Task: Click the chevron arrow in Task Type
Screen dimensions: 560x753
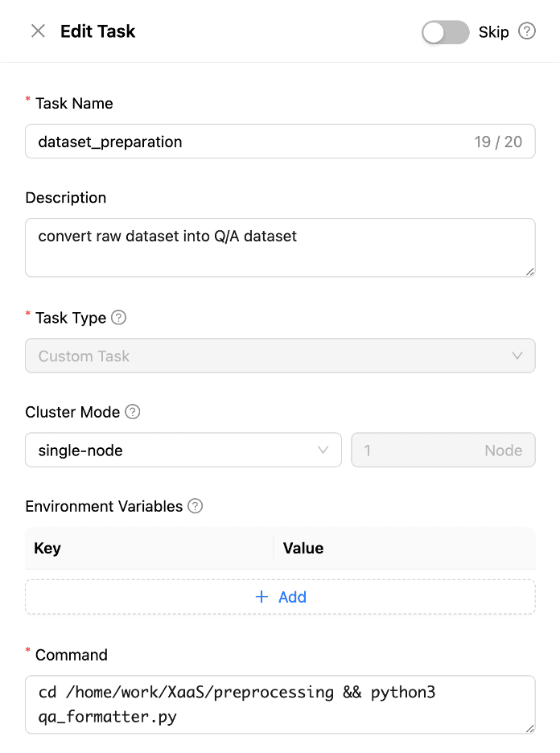Action: (x=517, y=356)
